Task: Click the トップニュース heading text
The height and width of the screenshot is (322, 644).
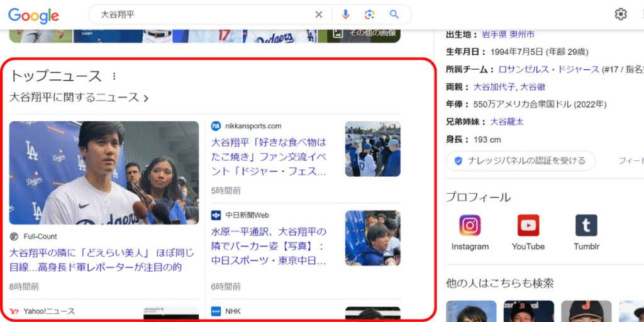Action: click(55, 76)
